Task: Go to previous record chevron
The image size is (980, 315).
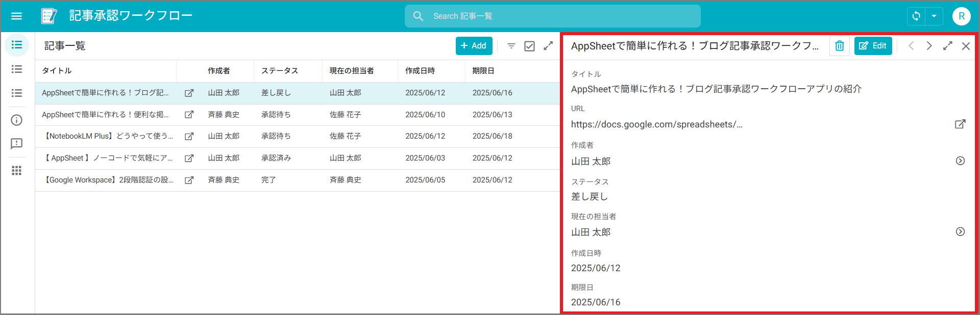Action: 911,46
